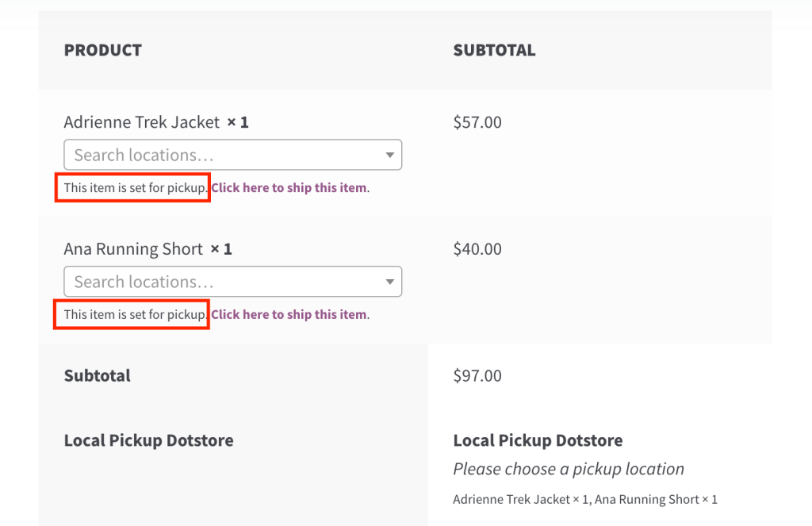
Task: Click the $40.00 subtotal price
Action: point(477,249)
